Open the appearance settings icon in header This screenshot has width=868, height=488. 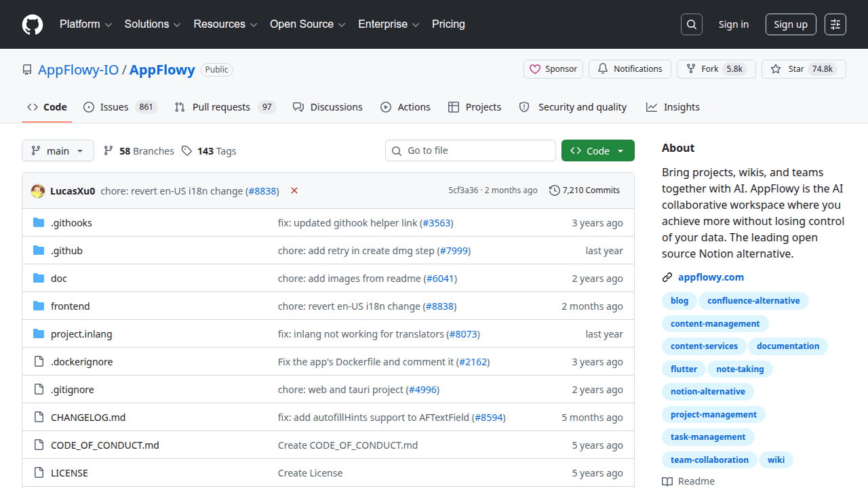pyautogui.click(x=835, y=24)
